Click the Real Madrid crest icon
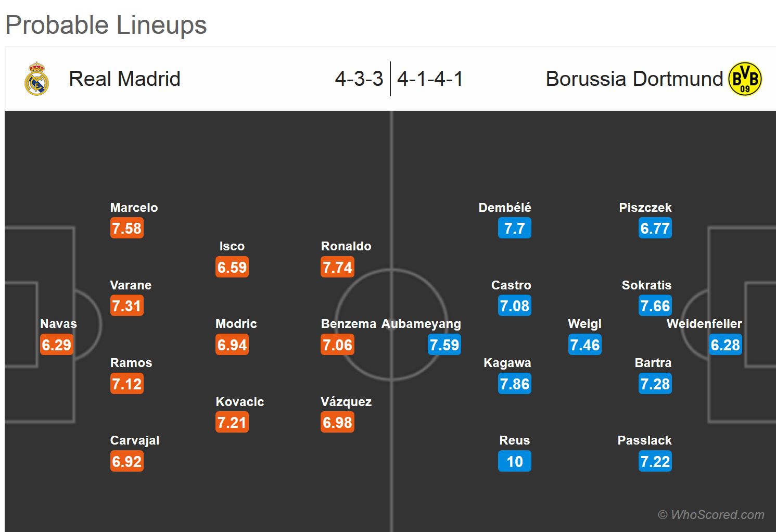This screenshot has width=776, height=532. (x=36, y=79)
